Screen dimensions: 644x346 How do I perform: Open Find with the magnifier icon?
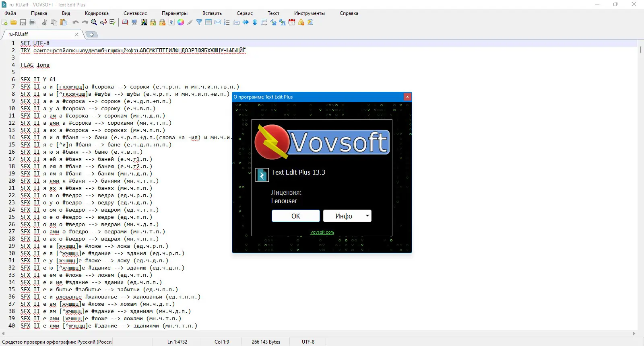point(94,23)
